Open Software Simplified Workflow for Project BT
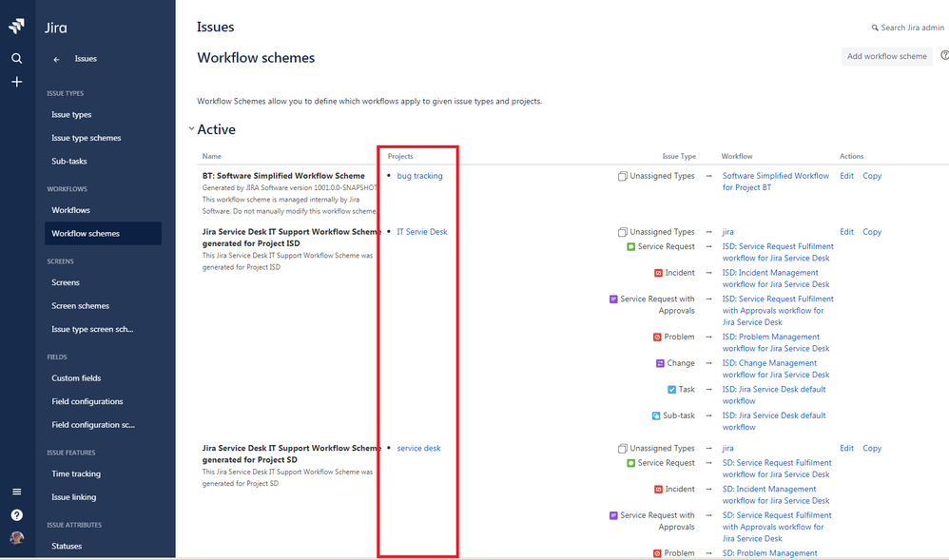 tap(776, 182)
